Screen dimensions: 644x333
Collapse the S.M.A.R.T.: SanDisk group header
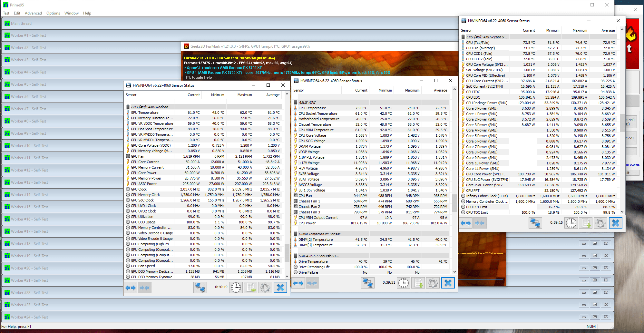[x=371, y=256]
